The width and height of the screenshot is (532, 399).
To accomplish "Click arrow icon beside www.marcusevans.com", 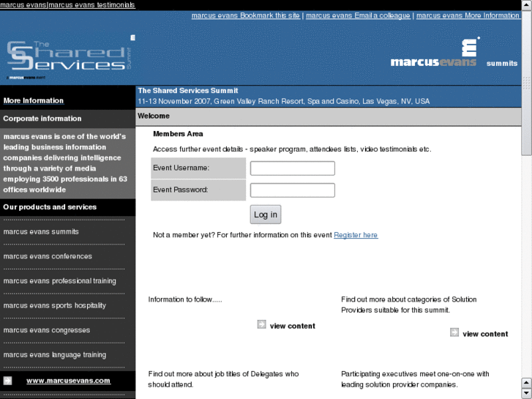I will pyautogui.click(x=7, y=381).
